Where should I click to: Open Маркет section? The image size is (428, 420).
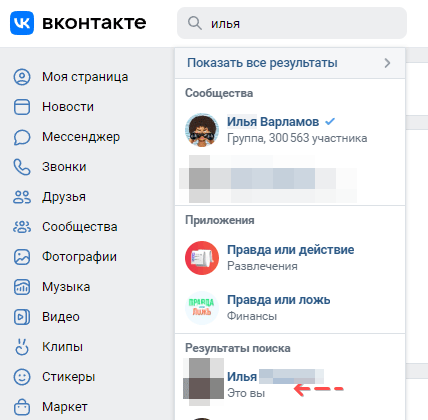[x=65, y=407]
